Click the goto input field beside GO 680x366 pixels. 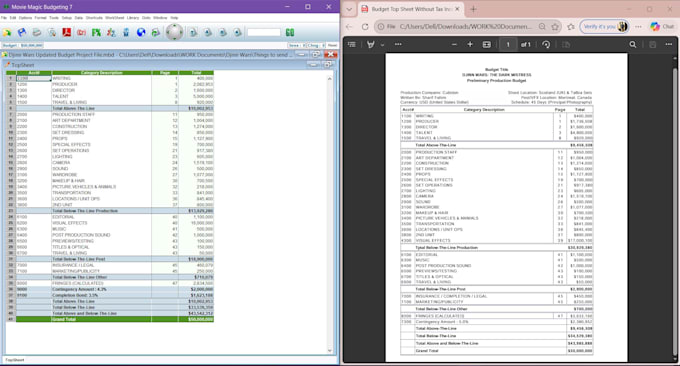pyautogui.click(x=264, y=32)
